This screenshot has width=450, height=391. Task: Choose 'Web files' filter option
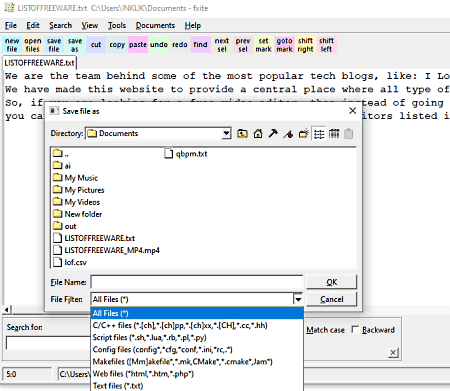pyautogui.click(x=197, y=374)
